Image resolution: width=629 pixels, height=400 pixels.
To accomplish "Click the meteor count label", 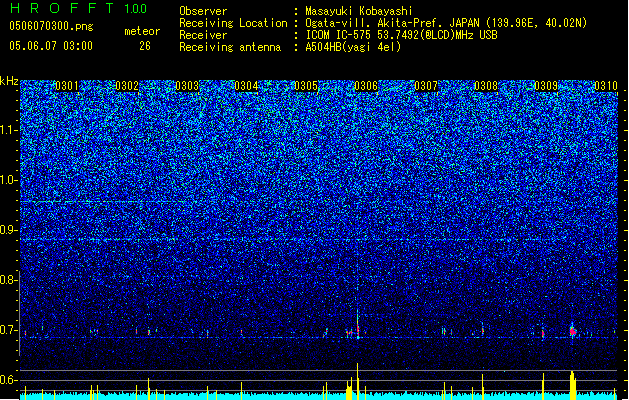I will [x=142, y=31].
